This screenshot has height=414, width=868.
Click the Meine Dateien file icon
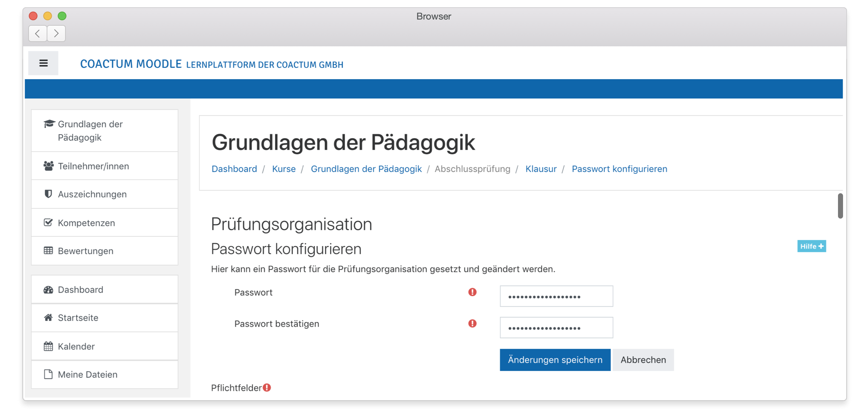(48, 374)
